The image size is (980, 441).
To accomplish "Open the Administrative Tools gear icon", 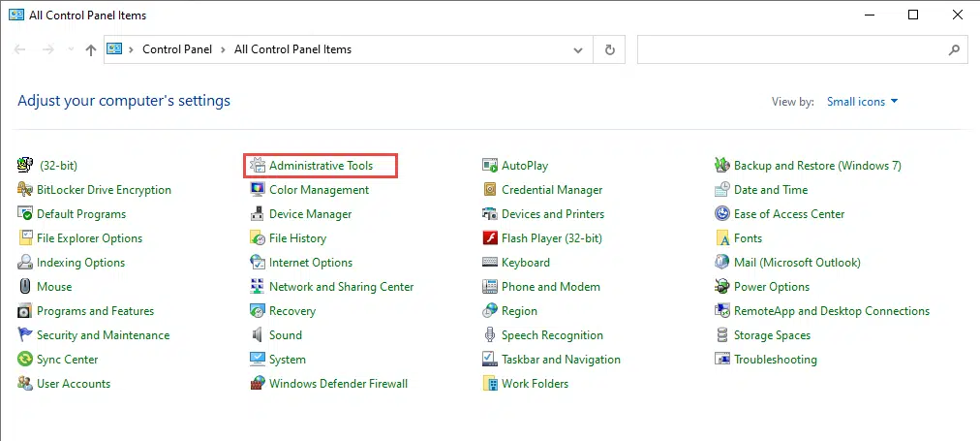I will click(x=258, y=165).
